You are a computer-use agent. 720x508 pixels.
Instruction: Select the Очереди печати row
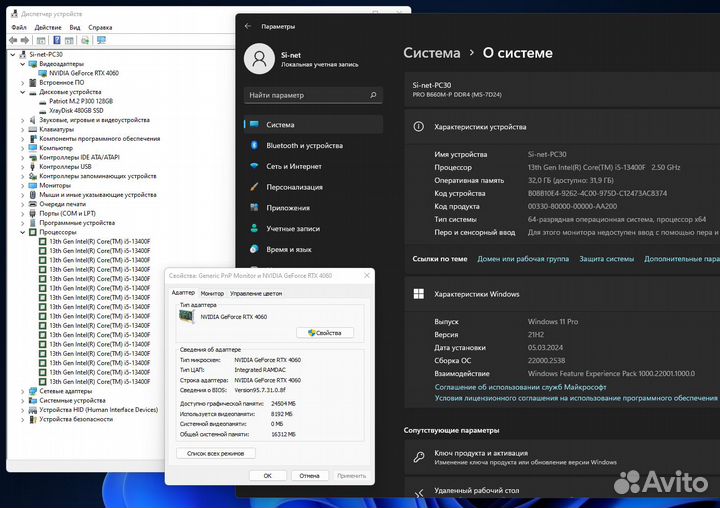point(62,204)
